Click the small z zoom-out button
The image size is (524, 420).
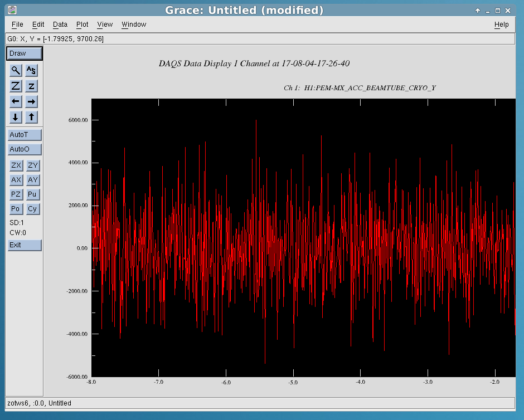click(x=31, y=86)
